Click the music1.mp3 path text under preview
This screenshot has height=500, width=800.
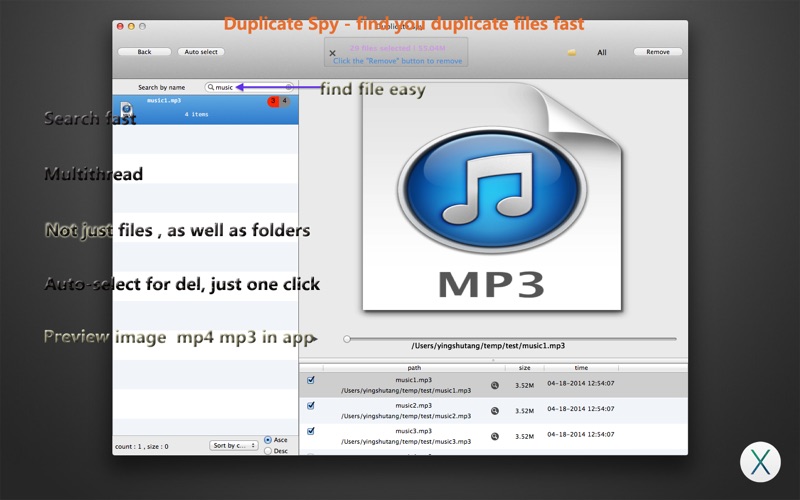point(488,345)
